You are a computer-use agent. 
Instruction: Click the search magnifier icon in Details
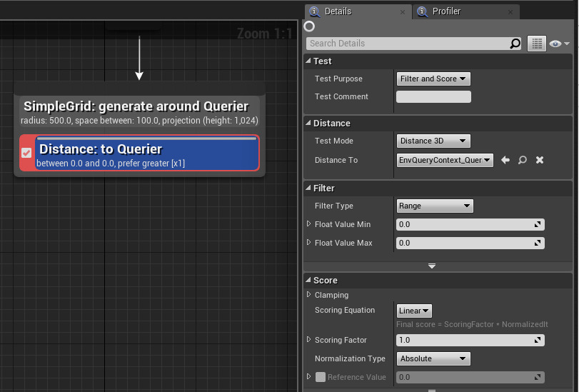515,44
